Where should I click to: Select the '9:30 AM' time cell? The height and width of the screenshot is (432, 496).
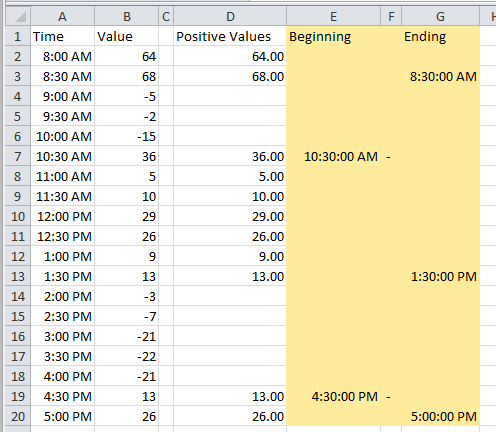62,116
